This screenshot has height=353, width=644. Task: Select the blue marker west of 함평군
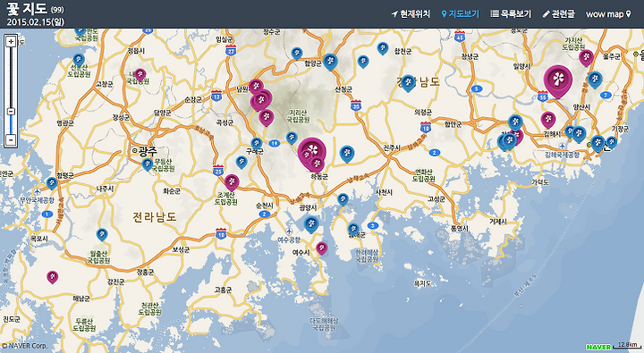point(52,183)
